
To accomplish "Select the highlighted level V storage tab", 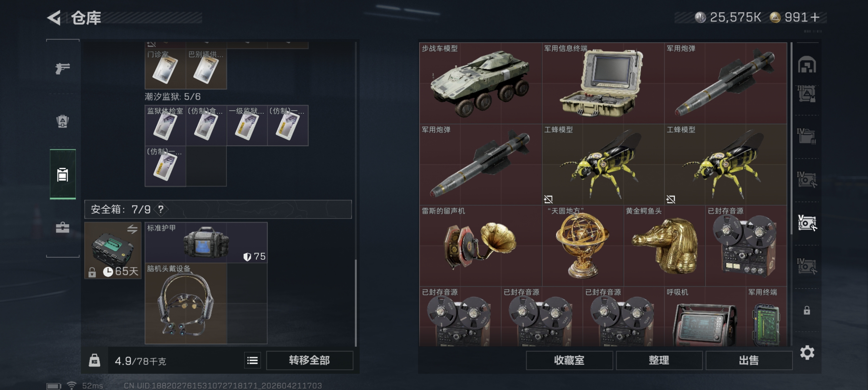I will tap(807, 223).
